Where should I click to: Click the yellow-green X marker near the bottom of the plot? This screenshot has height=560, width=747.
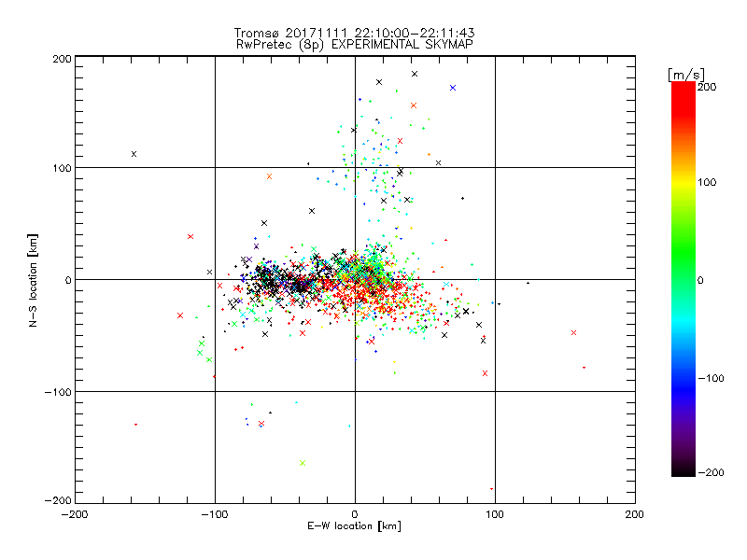coord(303,463)
